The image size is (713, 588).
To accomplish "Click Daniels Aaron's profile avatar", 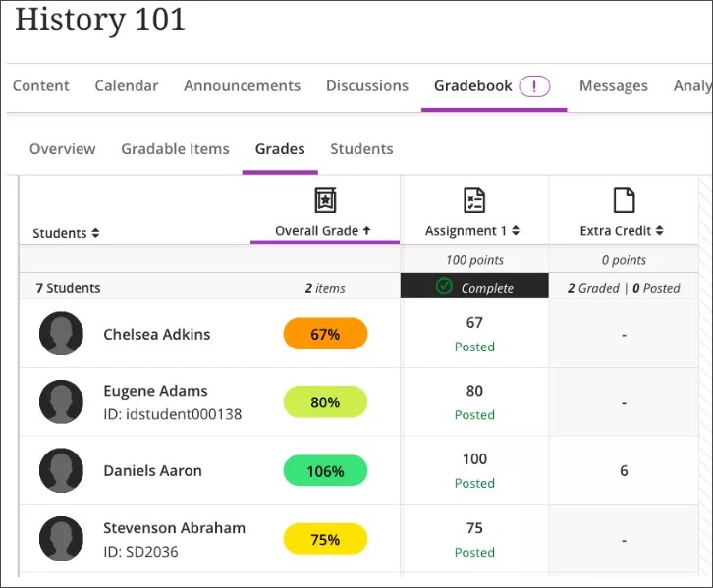I will [x=61, y=471].
